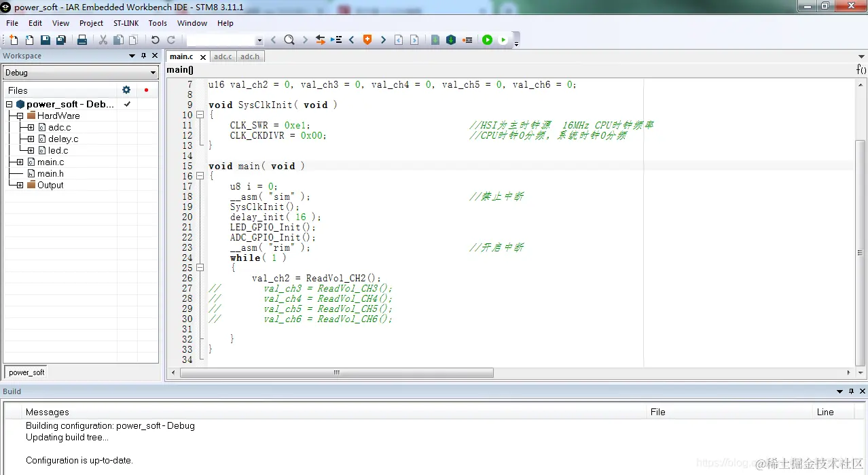Viewport: 868px width, 475px height.
Task: Expand the main.c tree node
Action: tap(20, 162)
